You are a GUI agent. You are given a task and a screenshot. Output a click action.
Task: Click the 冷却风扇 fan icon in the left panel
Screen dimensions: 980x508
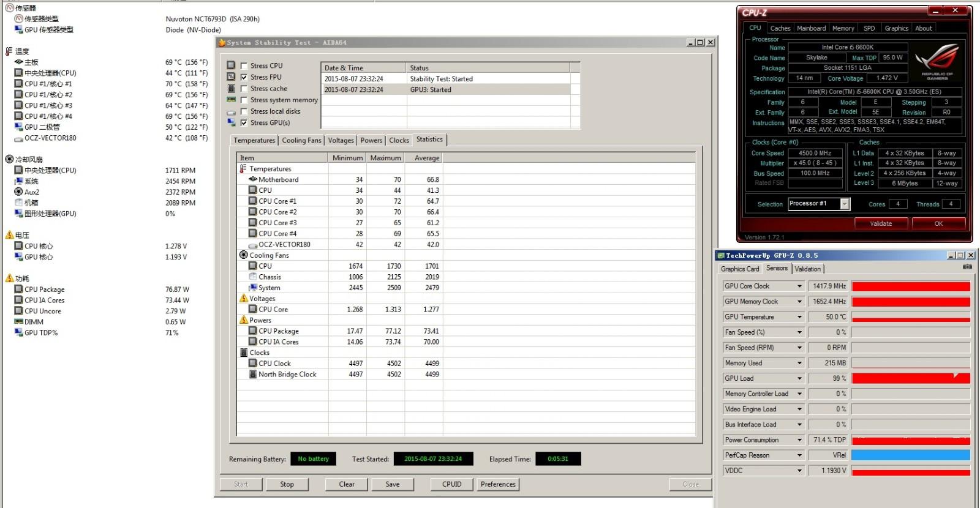pyautogui.click(x=9, y=160)
